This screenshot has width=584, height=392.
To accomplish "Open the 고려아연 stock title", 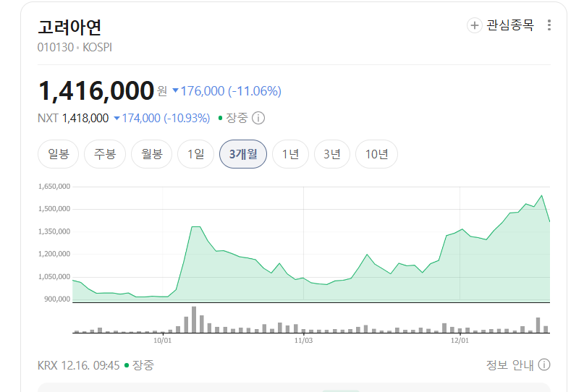I will coord(69,27).
